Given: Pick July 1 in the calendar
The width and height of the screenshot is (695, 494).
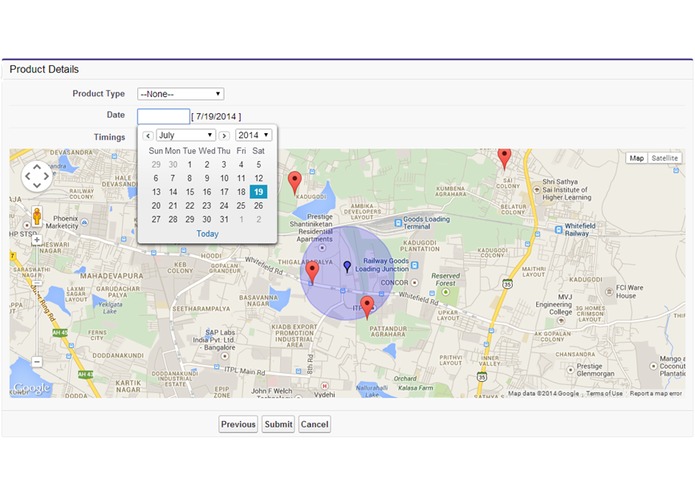Looking at the screenshot, I should pyautogui.click(x=190, y=164).
